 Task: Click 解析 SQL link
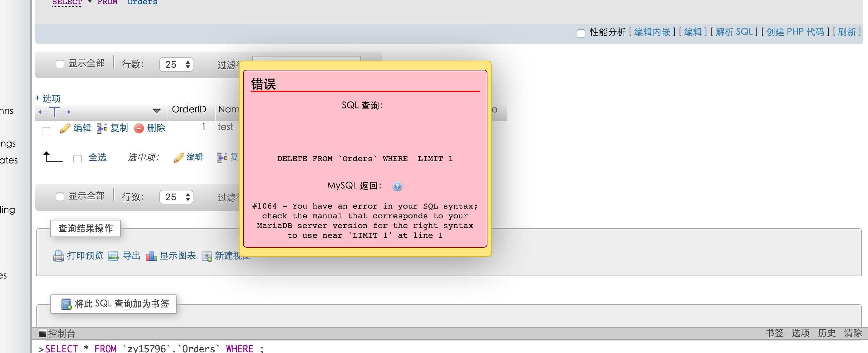pyautogui.click(x=734, y=32)
